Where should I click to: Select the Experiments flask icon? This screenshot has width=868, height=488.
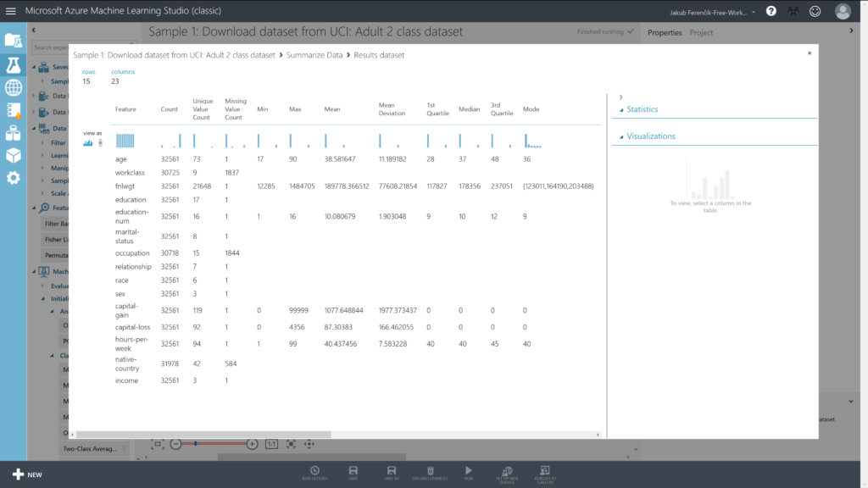point(13,64)
